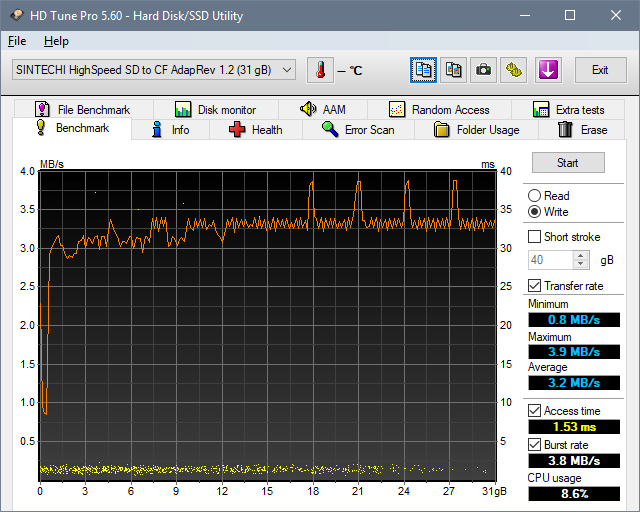
Task: Click the Info tab 'i' icon
Action: (157, 129)
